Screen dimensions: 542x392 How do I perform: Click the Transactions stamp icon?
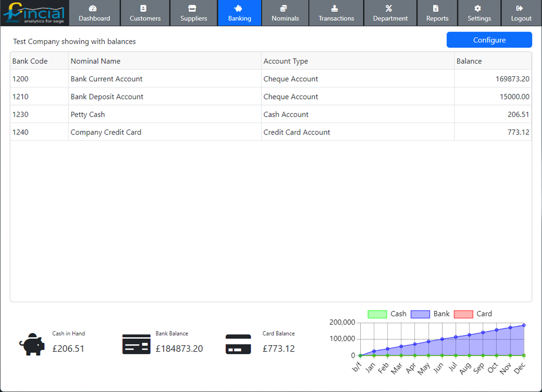click(335, 8)
